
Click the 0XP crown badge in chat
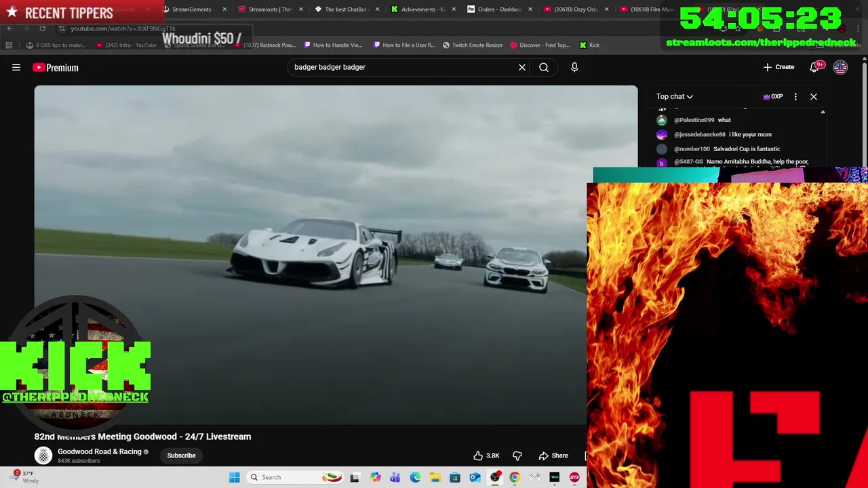tap(773, 96)
